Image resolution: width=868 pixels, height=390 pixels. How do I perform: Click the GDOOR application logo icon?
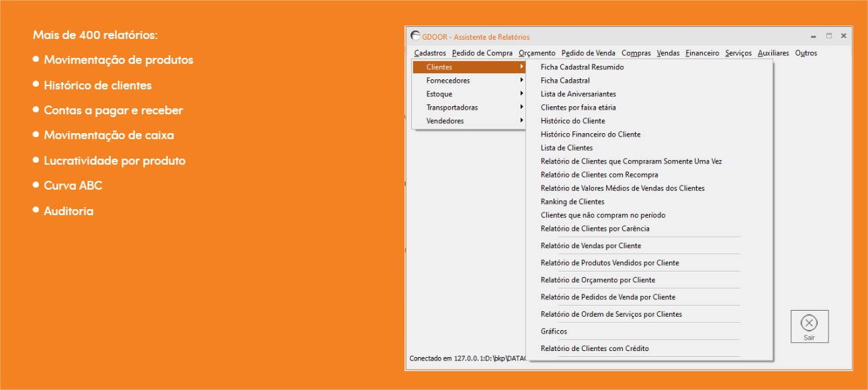pyautogui.click(x=416, y=36)
